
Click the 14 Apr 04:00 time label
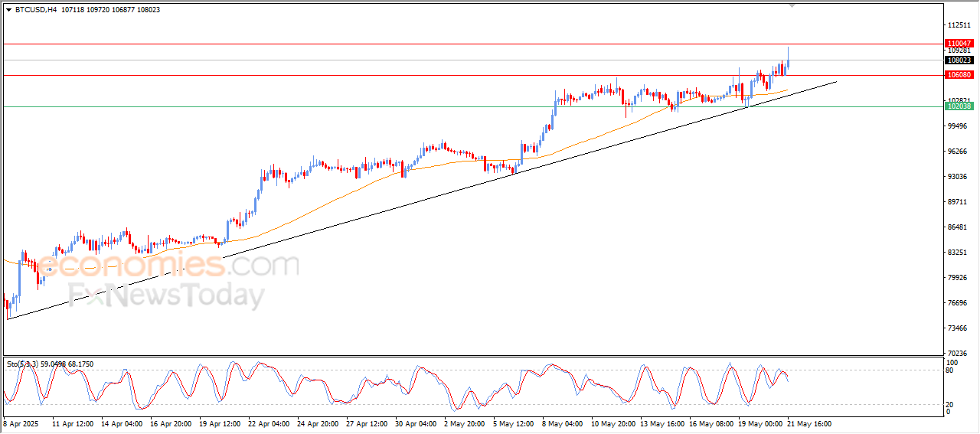point(122,423)
